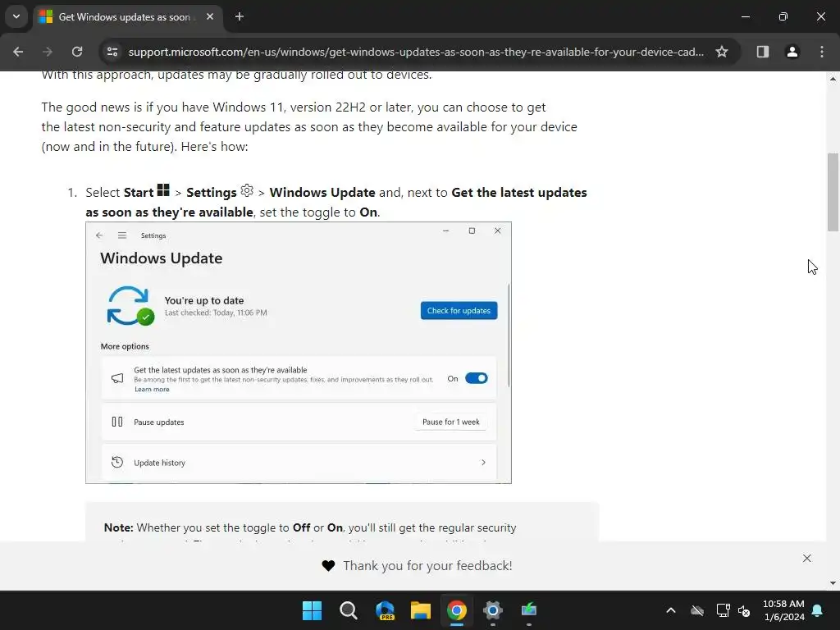The width and height of the screenshot is (840, 630).
Task: Click the browser Back arrow
Action: pyautogui.click(x=18, y=52)
